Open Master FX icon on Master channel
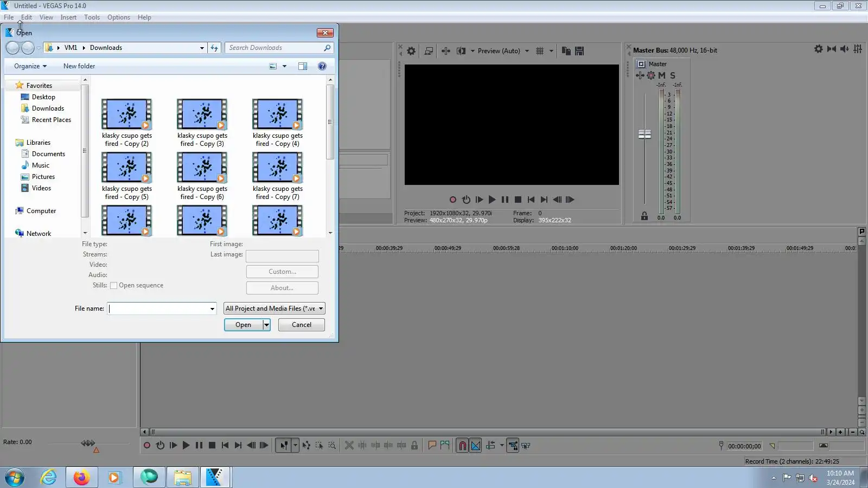 pos(640,75)
